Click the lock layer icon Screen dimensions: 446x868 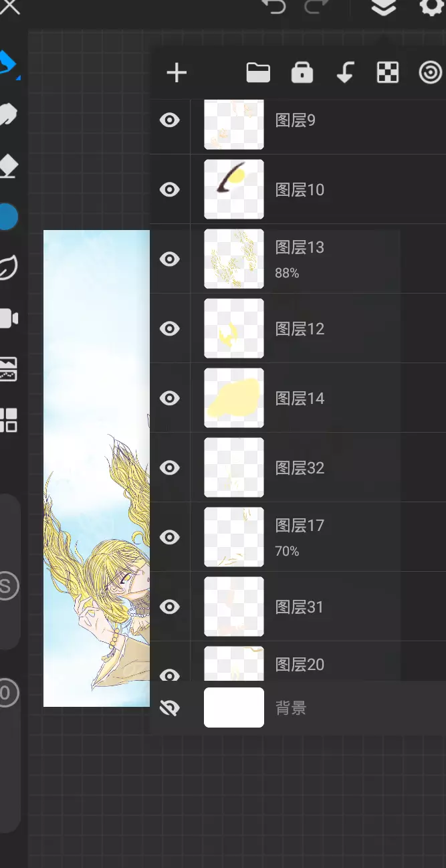point(302,72)
